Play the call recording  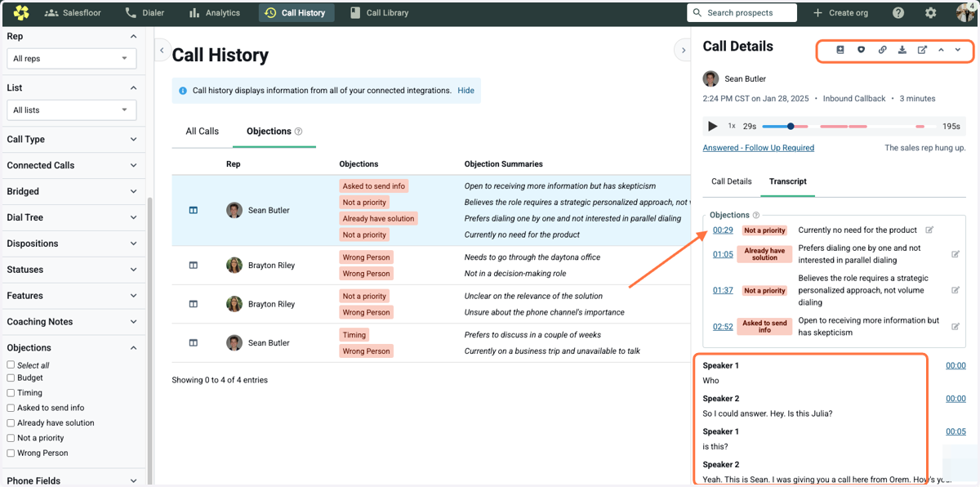[x=713, y=126]
